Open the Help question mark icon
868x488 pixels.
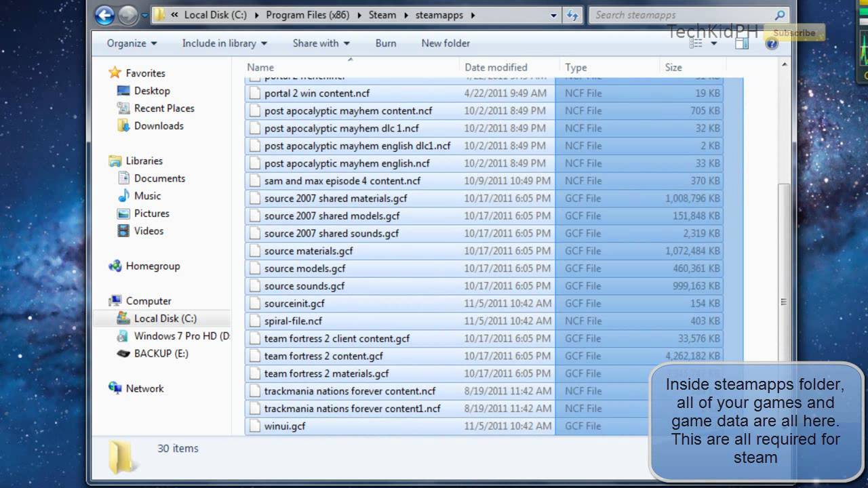(x=771, y=43)
